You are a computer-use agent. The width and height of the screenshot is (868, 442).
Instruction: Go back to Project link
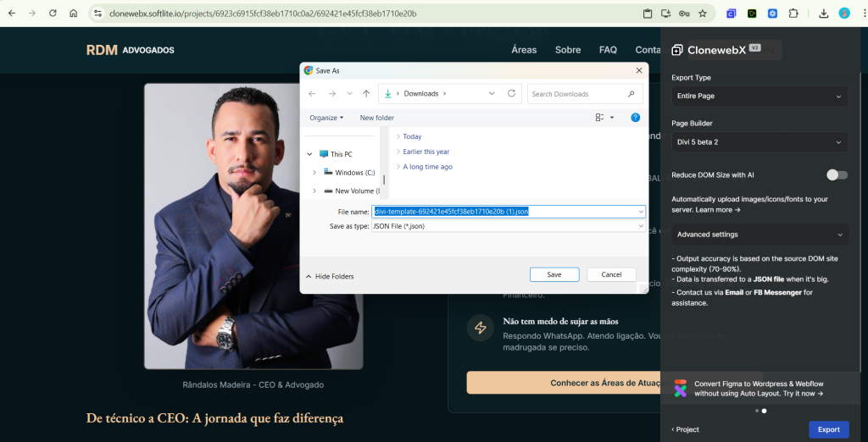(x=685, y=429)
